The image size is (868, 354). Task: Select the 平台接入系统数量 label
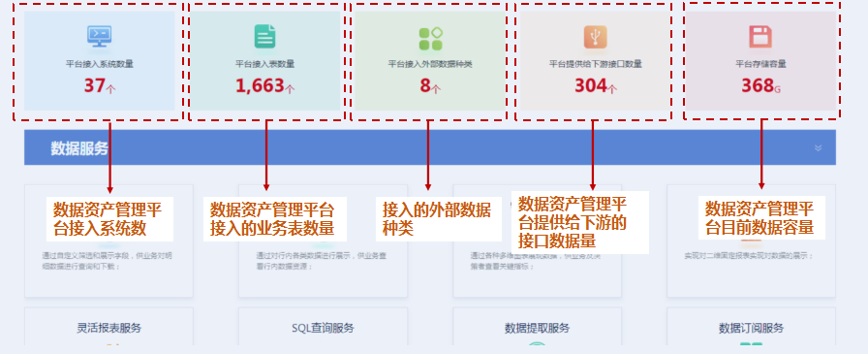click(100, 64)
